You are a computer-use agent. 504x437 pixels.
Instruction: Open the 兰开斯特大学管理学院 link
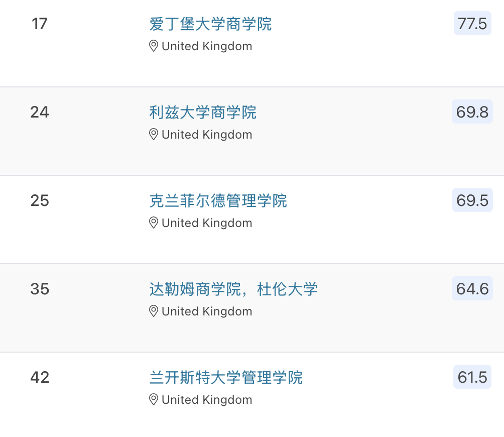(x=226, y=377)
